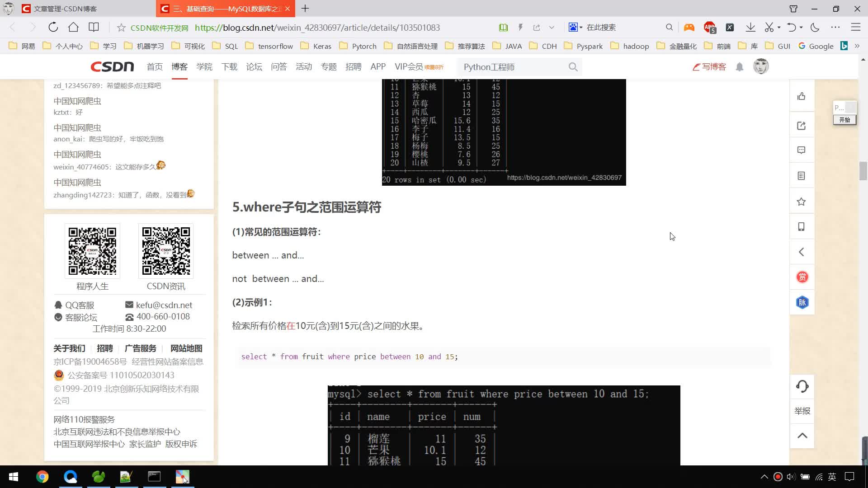Open the comment icon in the article sidebar
The image size is (868, 488).
tap(802, 150)
